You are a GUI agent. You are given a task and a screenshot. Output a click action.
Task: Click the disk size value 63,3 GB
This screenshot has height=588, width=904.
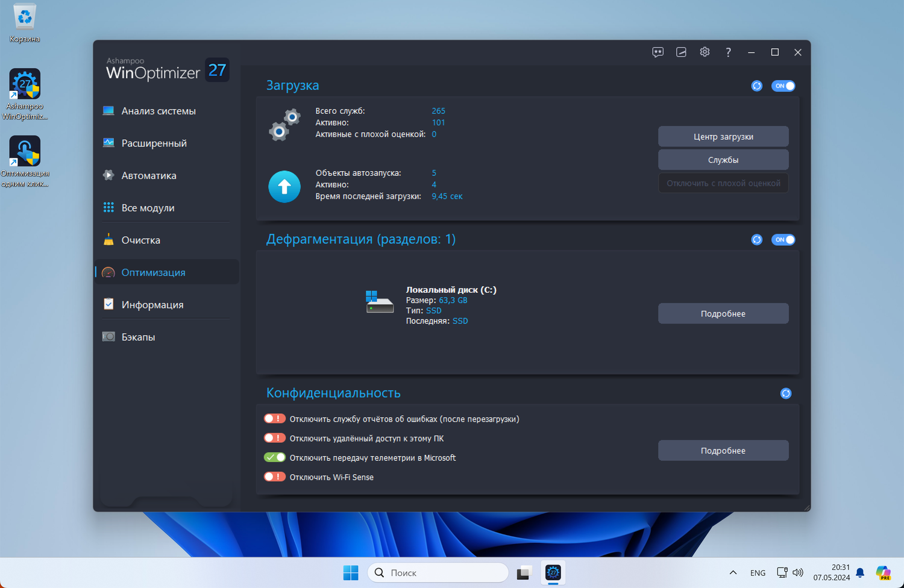[x=453, y=300]
